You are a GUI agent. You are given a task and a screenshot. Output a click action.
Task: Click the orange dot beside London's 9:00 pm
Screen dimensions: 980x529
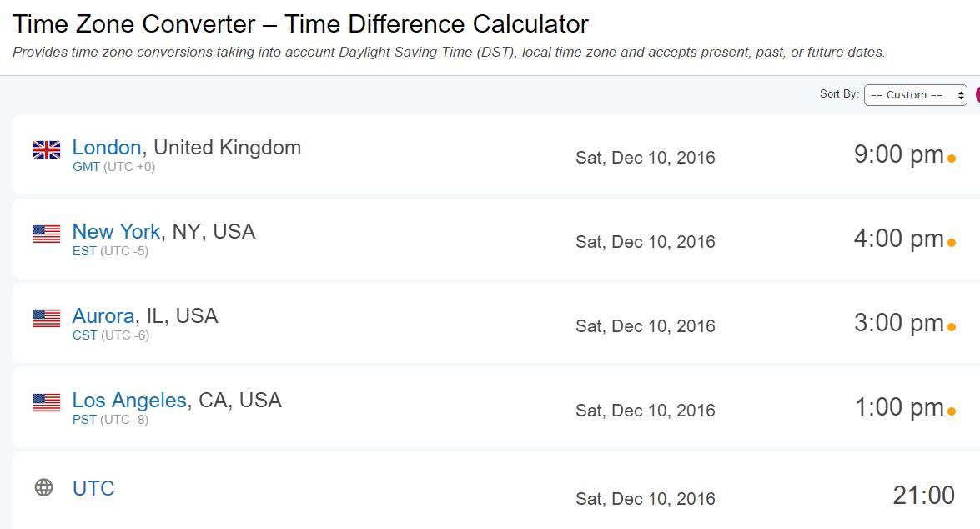pyautogui.click(x=951, y=158)
